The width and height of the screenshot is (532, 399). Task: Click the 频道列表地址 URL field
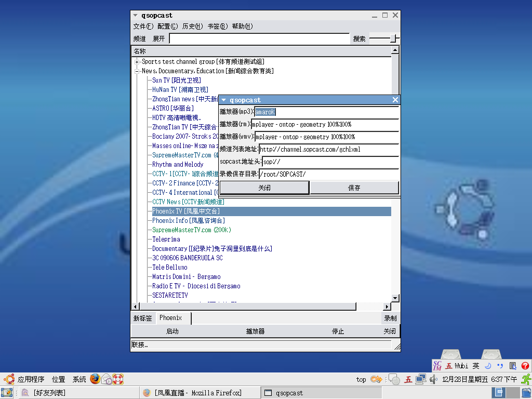(329, 149)
